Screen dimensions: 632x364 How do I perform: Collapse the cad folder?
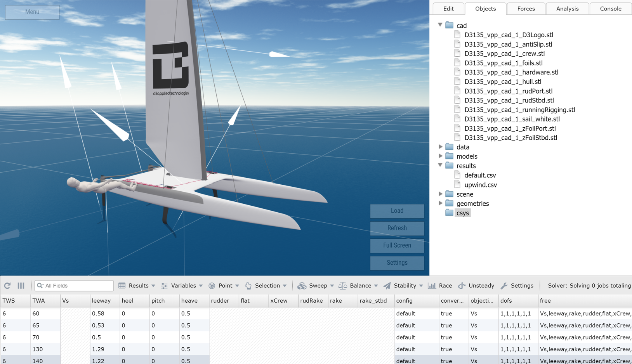click(440, 25)
